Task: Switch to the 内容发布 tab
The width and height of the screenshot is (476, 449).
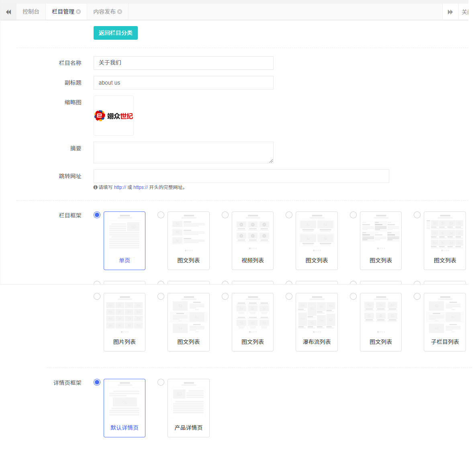Action: click(104, 12)
